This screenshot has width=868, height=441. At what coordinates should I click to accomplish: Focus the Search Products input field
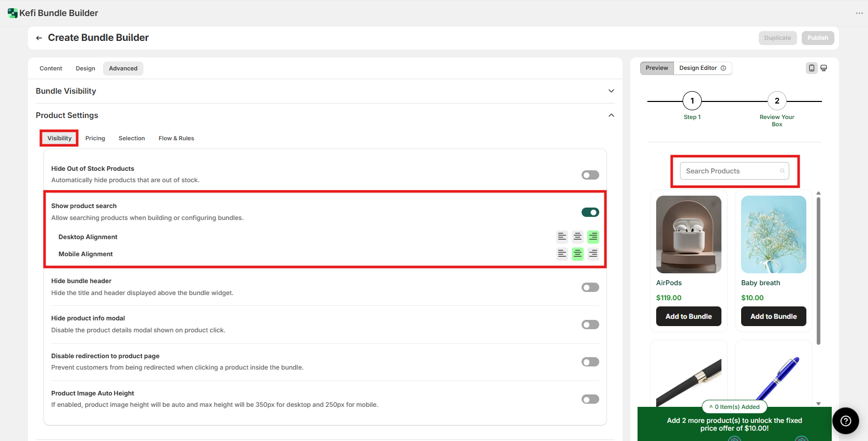click(734, 171)
